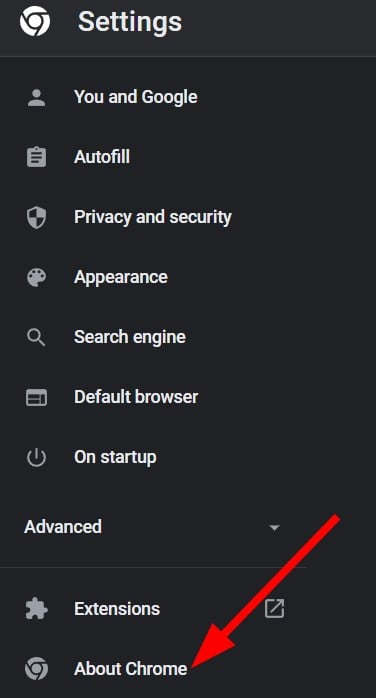Click the Chrome logo beside Settings title
376x698 pixels.
pyautogui.click(x=35, y=21)
